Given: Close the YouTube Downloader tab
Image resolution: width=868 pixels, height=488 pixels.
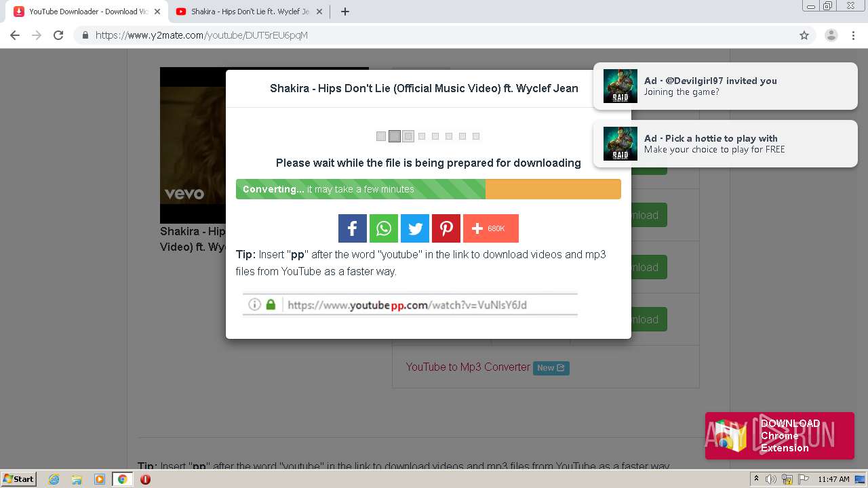Looking at the screenshot, I should point(157,12).
